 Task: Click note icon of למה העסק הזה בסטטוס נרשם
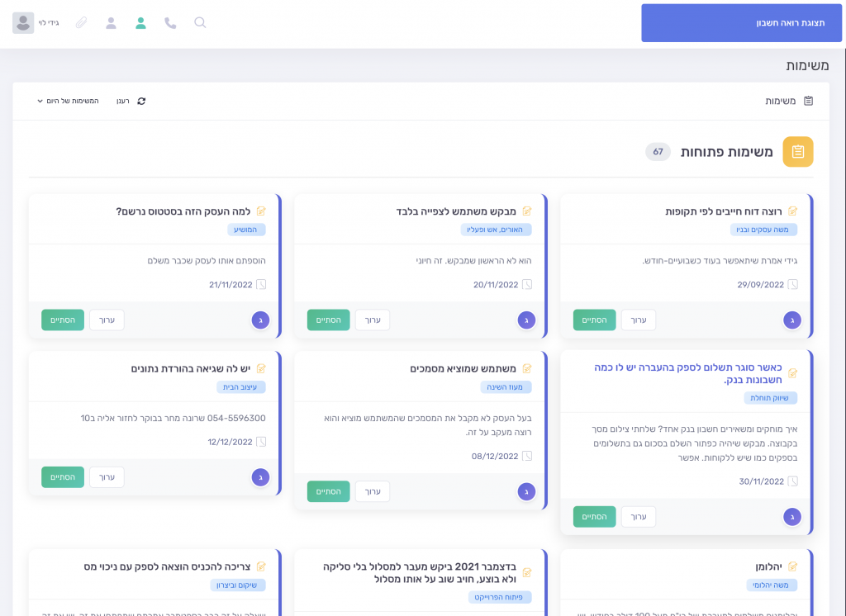click(x=261, y=211)
